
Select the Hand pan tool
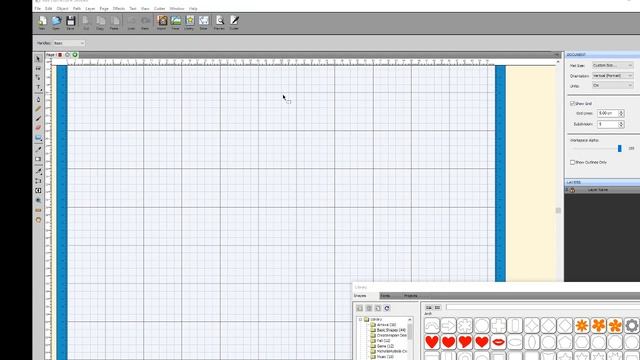coord(38,220)
